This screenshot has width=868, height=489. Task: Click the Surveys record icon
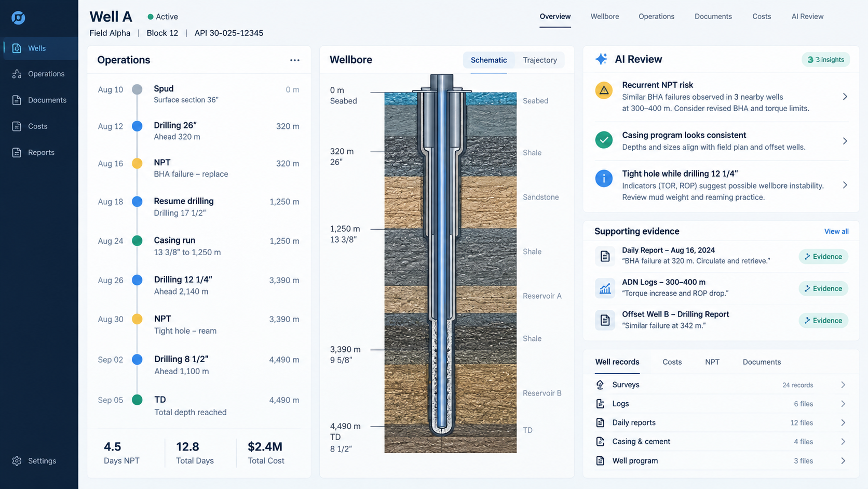point(600,385)
